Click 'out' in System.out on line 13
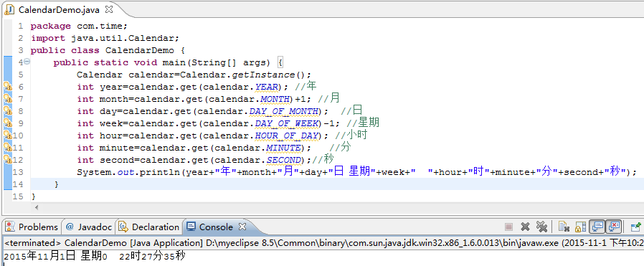The width and height of the screenshot is (644, 266). 126,172
